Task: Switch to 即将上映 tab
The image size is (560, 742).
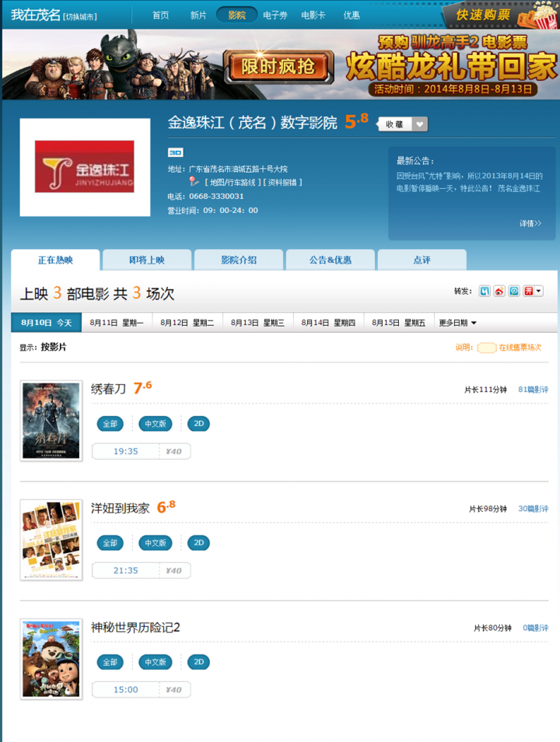Action: [x=147, y=260]
